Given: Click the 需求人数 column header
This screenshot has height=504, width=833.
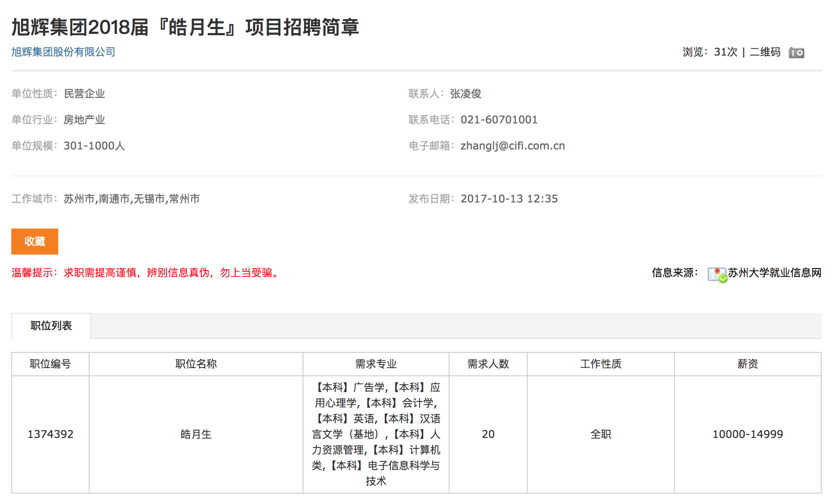Looking at the screenshot, I should [x=488, y=364].
